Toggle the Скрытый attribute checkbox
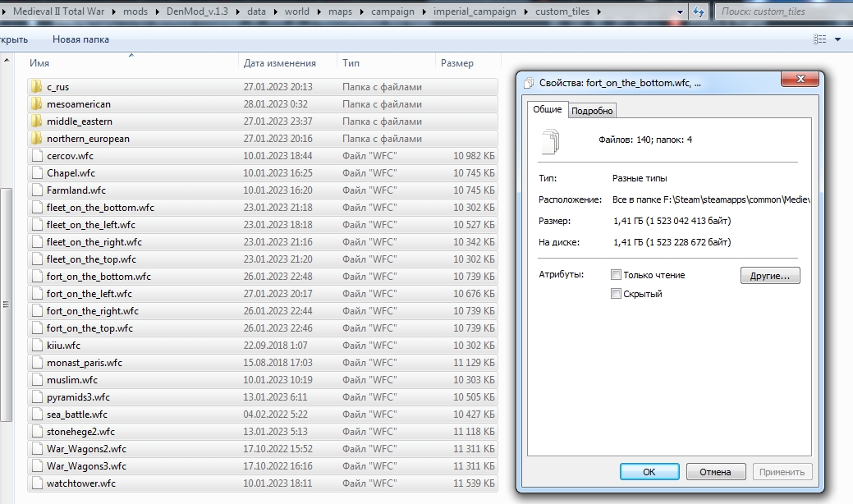Screen dimensions: 853x504 coord(616,294)
